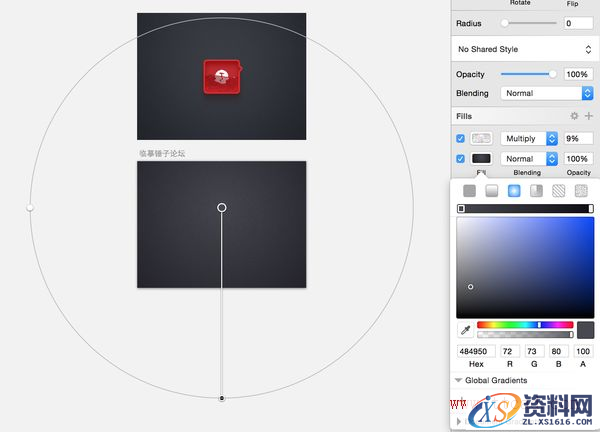Open the dark gradient fill swatch
This screenshot has height=432, width=600.
pos(481,159)
